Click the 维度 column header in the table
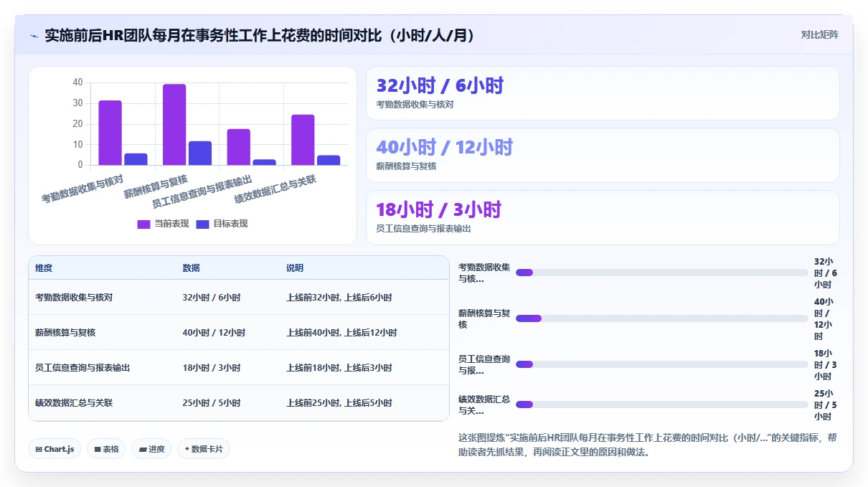The height and width of the screenshot is (487, 868). pos(44,268)
